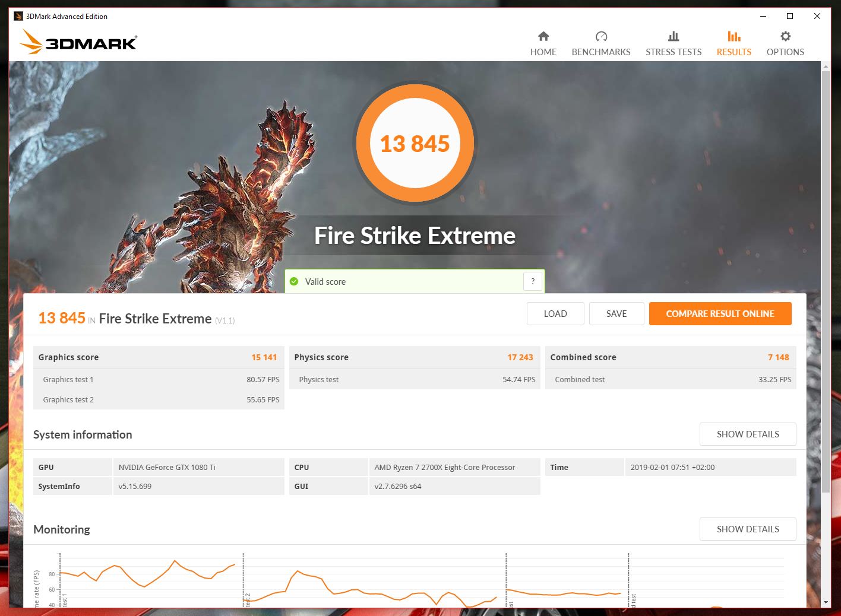841x616 pixels.
Task: Click the Combined test row
Action: coord(671,379)
